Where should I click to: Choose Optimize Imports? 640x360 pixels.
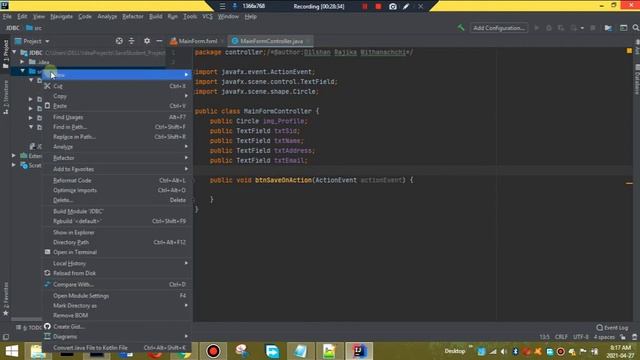[118, 190]
